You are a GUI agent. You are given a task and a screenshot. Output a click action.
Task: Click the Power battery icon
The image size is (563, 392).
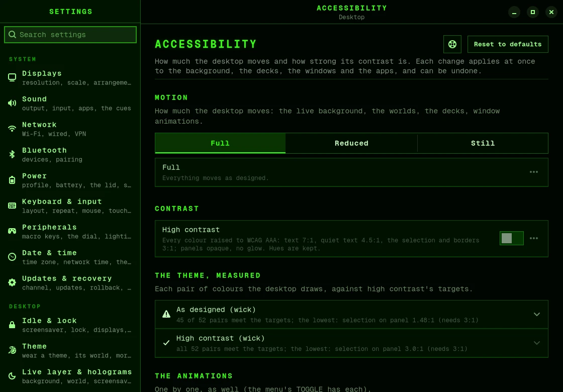pos(12,180)
